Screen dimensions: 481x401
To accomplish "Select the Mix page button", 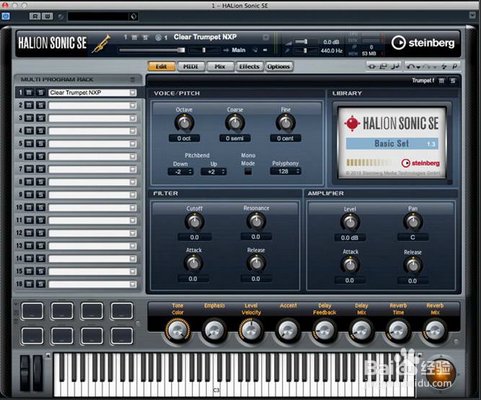I will click(220, 66).
